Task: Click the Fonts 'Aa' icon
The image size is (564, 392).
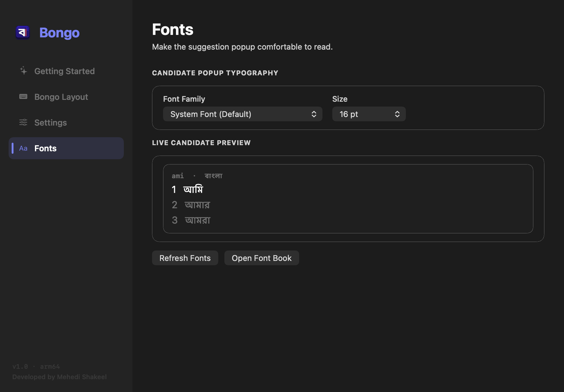Action: (x=23, y=148)
